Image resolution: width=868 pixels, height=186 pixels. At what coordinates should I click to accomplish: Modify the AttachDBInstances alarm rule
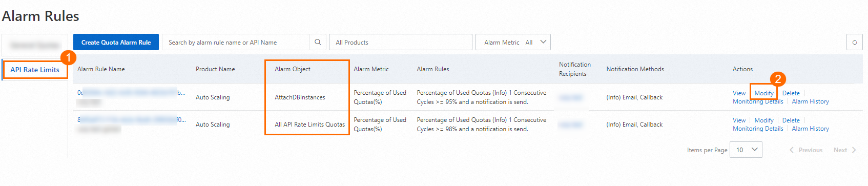coord(764,93)
